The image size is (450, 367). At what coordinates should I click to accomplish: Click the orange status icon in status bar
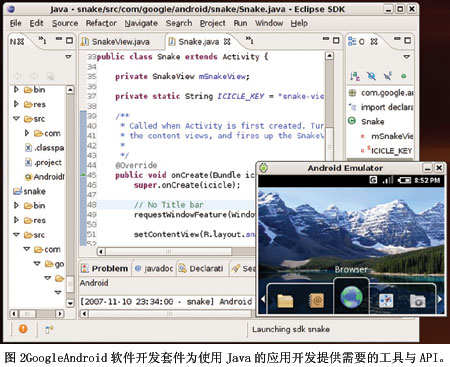point(23,329)
